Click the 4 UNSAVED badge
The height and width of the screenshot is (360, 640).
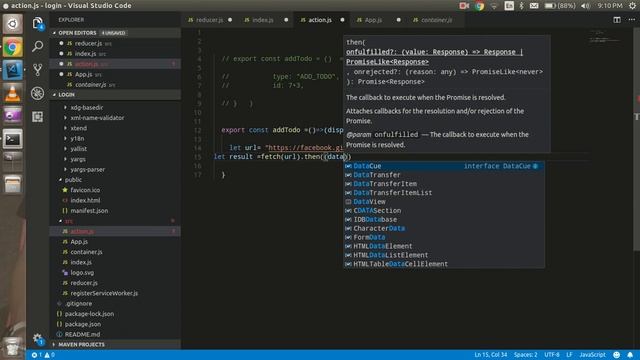(113, 33)
